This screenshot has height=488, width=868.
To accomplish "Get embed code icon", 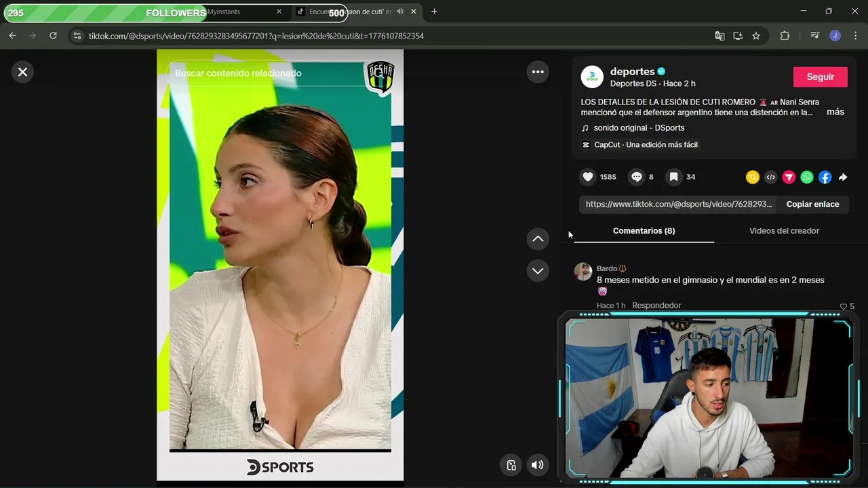I will coord(770,177).
